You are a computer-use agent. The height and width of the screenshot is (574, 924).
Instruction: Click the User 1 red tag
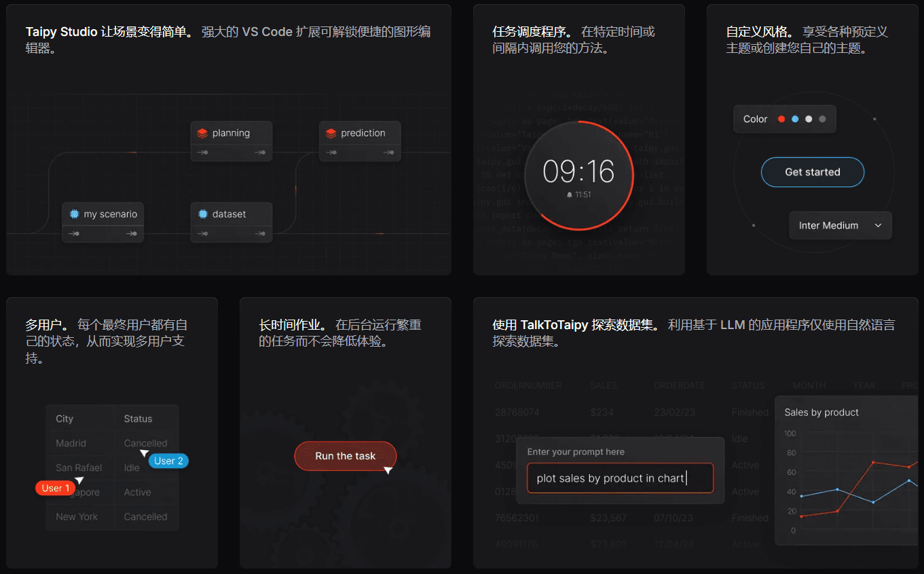pyautogui.click(x=56, y=488)
